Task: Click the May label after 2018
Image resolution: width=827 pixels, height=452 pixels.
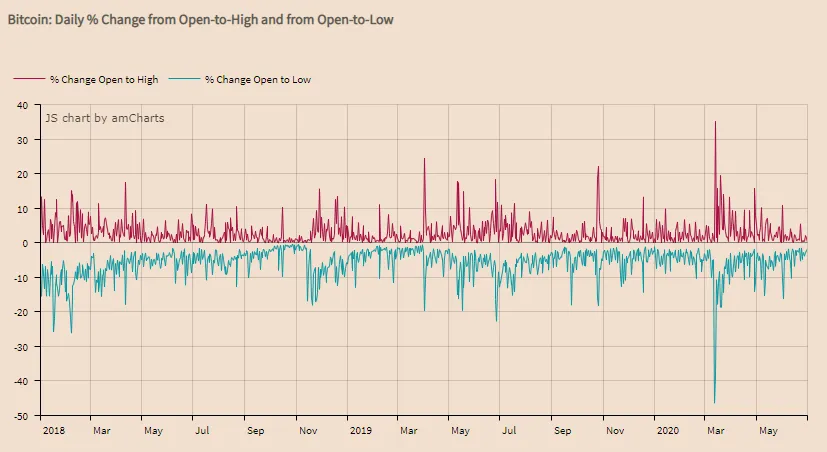Action: (153, 430)
